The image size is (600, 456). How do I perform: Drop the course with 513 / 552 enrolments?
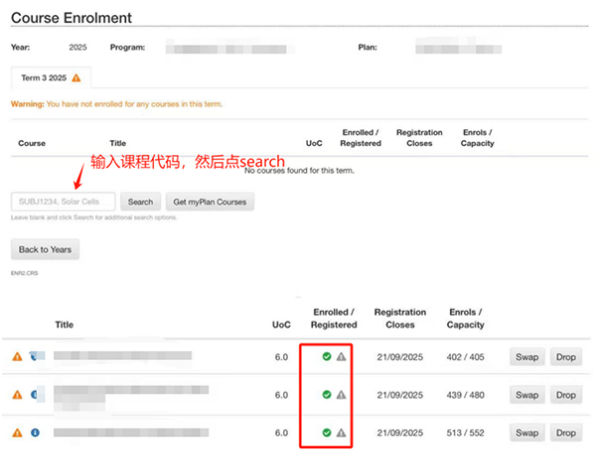coord(565,433)
